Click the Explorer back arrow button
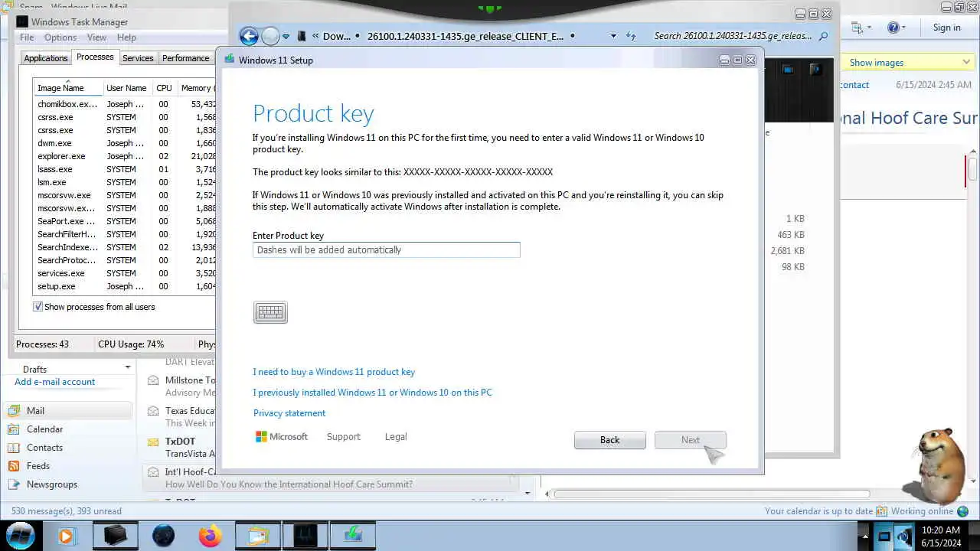This screenshot has height=551, width=980. (249, 36)
